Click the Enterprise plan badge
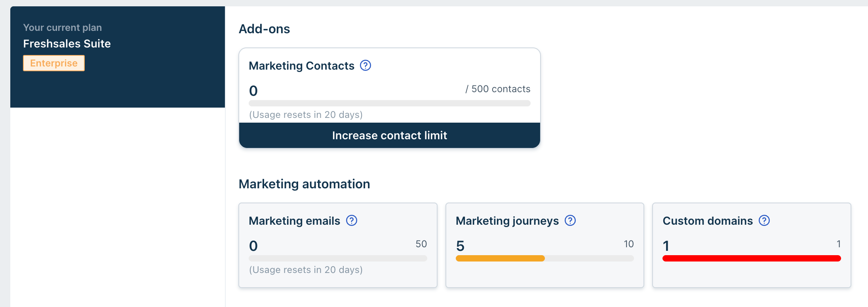Image resolution: width=868 pixels, height=307 pixels. point(54,63)
